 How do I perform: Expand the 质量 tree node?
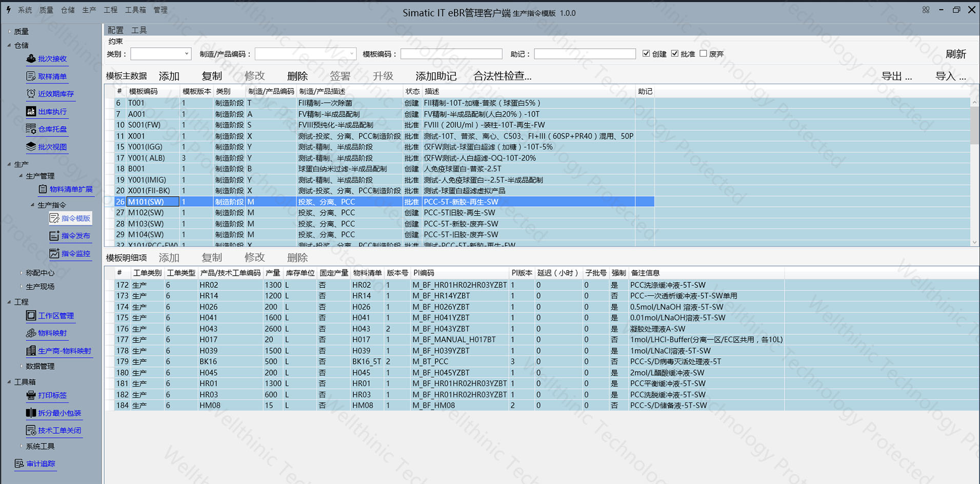[9, 31]
